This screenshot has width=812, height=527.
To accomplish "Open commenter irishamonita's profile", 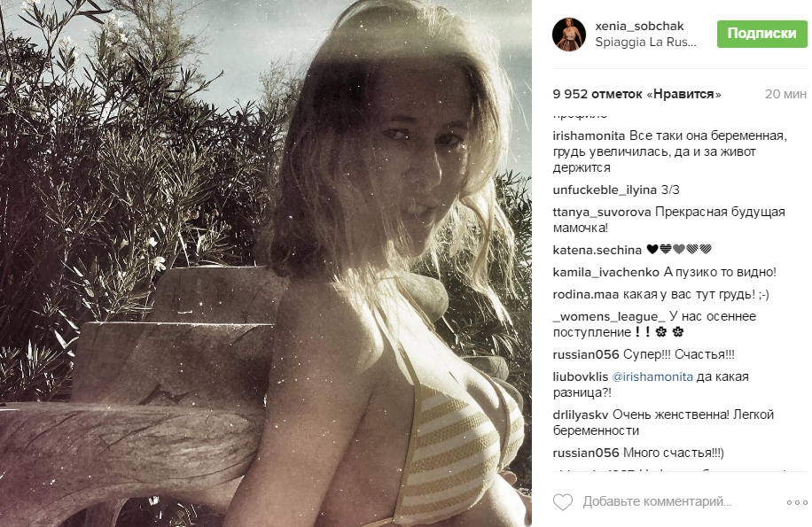I will (x=589, y=136).
